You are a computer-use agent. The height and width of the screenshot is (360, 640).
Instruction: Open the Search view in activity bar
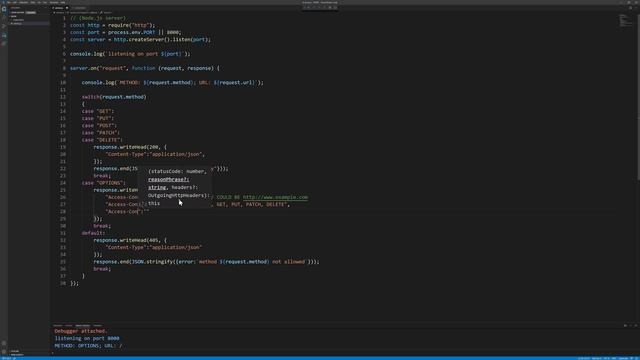[x=4, y=17]
